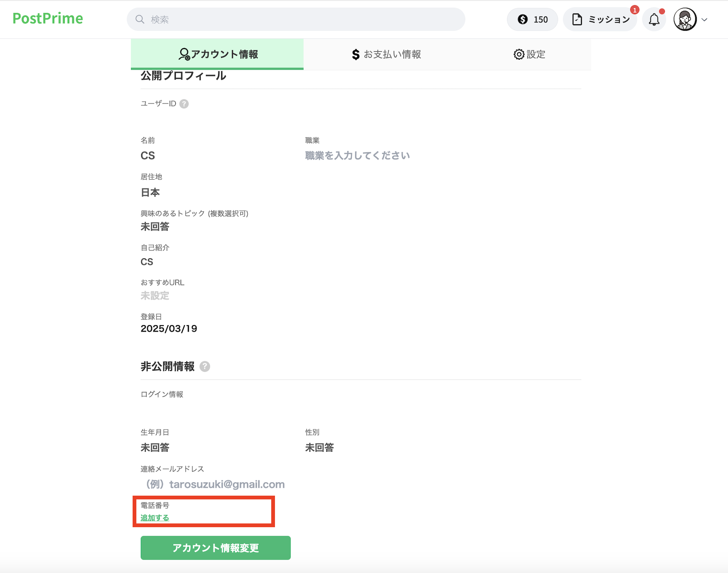The width and height of the screenshot is (728, 573).
Task: Focus the 検索 search field
Action: pyautogui.click(x=296, y=19)
